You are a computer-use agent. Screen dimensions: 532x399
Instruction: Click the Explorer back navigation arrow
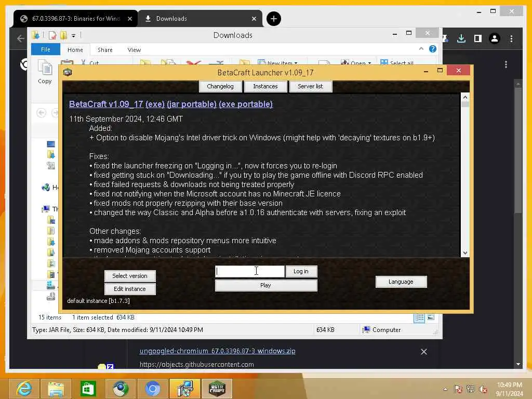42,113
